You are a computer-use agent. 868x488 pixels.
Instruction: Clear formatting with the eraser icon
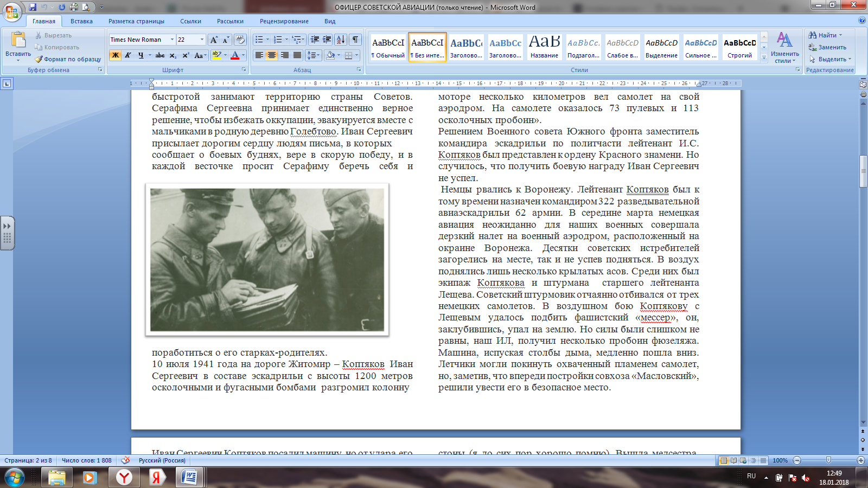(x=240, y=40)
